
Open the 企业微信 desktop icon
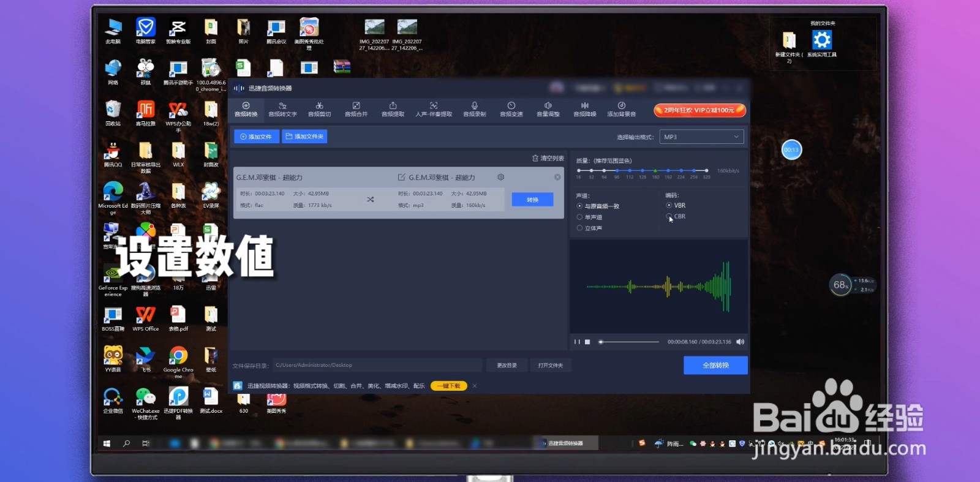pyautogui.click(x=113, y=401)
